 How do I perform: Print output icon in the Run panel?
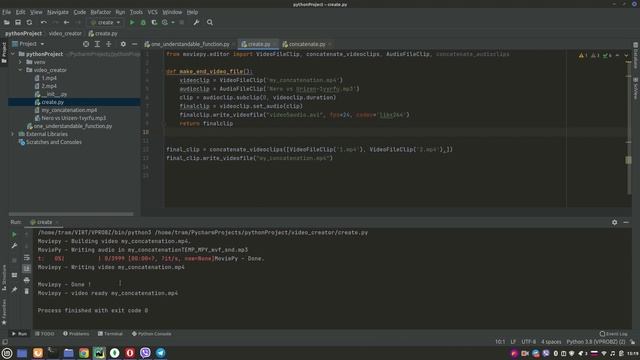[x=27, y=280]
